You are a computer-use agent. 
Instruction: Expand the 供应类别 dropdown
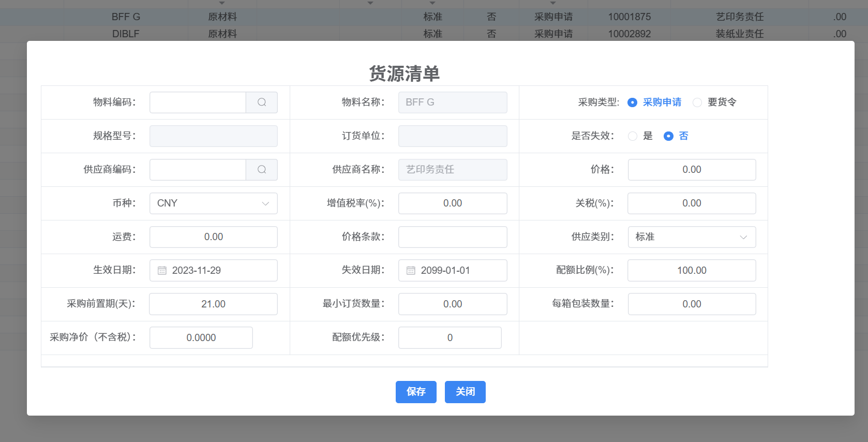692,237
